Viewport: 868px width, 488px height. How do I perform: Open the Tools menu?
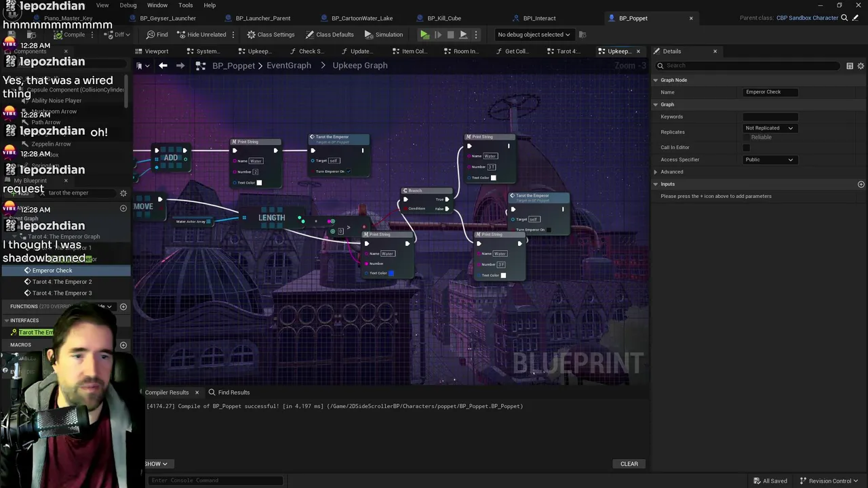186,5
